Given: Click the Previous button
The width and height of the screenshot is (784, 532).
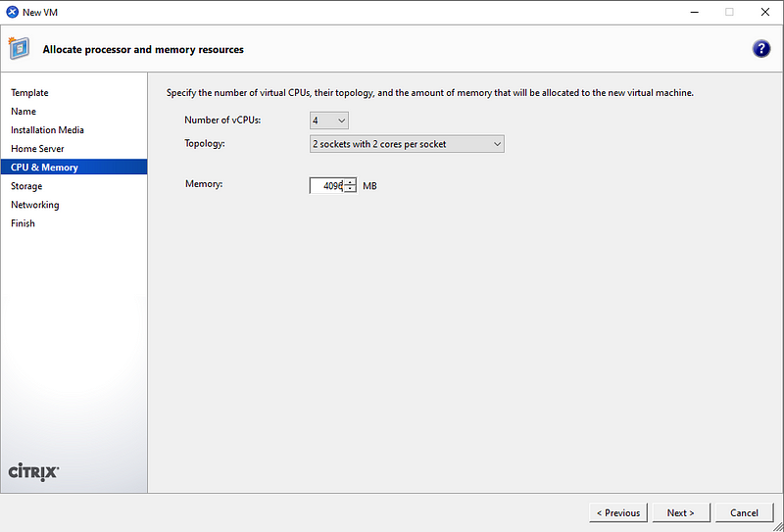Looking at the screenshot, I should point(618,513).
